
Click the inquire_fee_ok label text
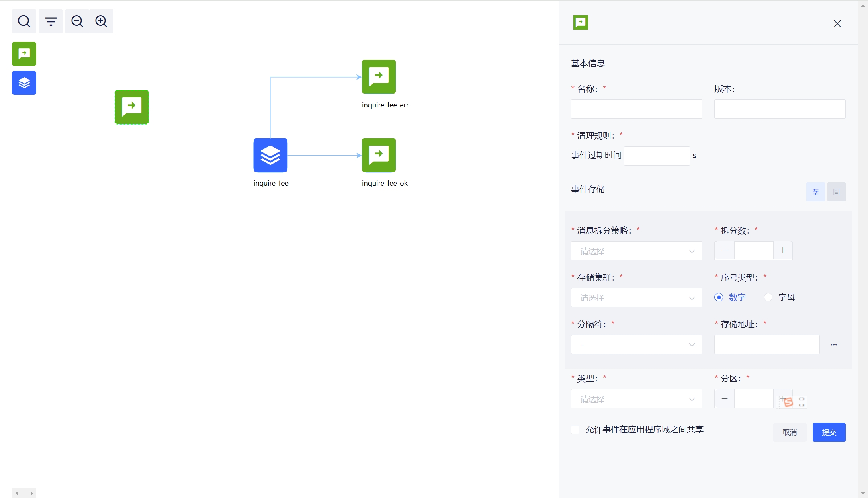(385, 183)
